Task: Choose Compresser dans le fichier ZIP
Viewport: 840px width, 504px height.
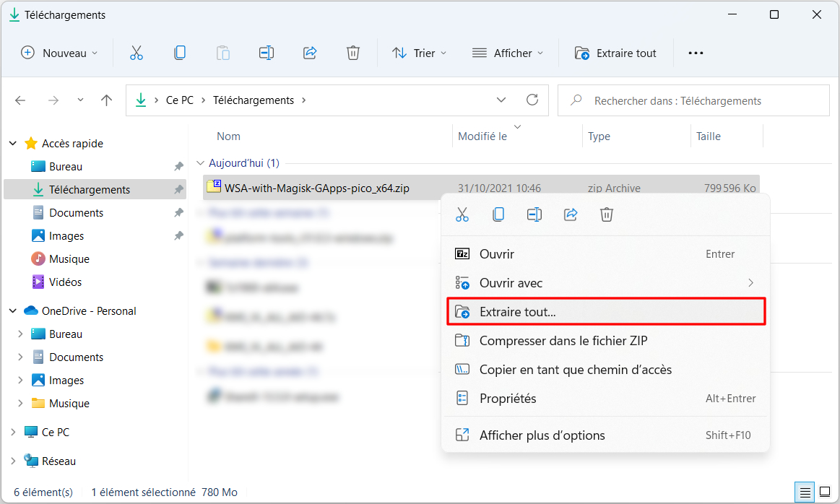Action: pyautogui.click(x=605, y=341)
